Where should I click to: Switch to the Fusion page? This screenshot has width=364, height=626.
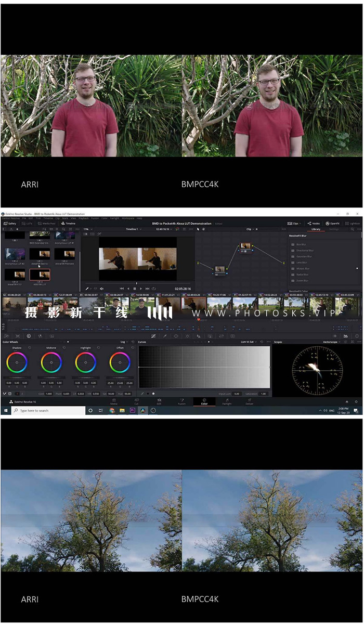[x=181, y=402]
